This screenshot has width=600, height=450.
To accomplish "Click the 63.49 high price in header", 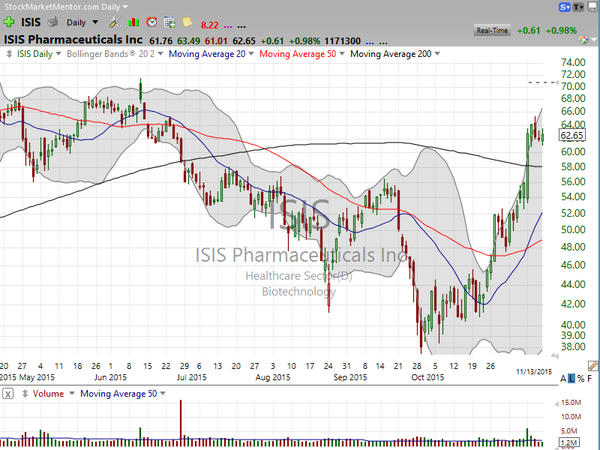I will click(x=189, y=41).
